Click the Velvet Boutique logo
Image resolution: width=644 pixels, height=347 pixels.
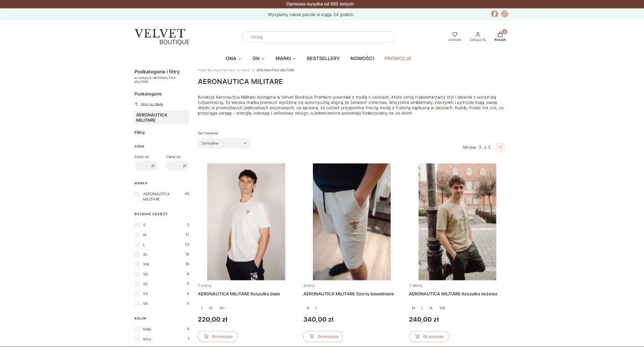click(162, 37)
